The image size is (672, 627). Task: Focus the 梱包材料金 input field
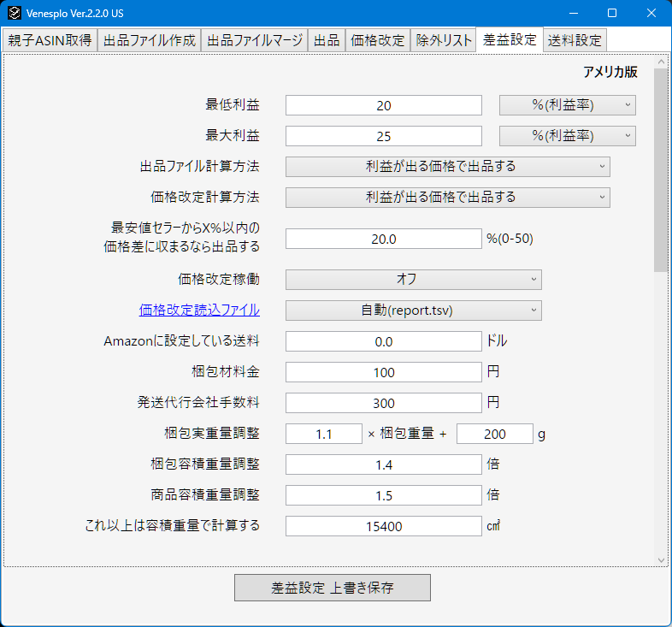coord(383,372)
